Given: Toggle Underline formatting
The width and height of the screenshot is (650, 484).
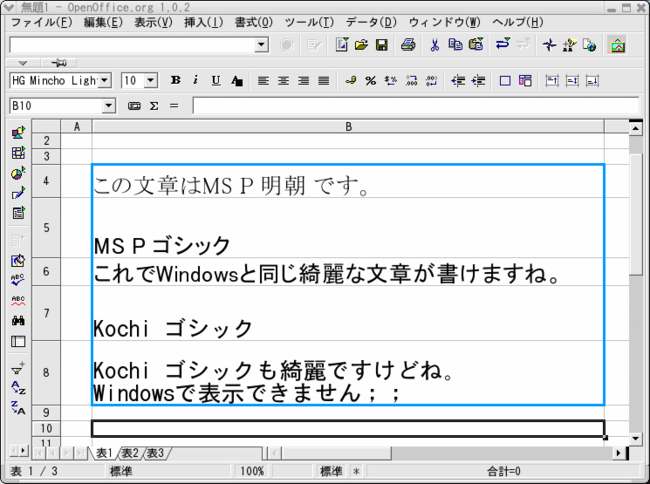Looking at the screenshot, I should (x=216, y=80).
